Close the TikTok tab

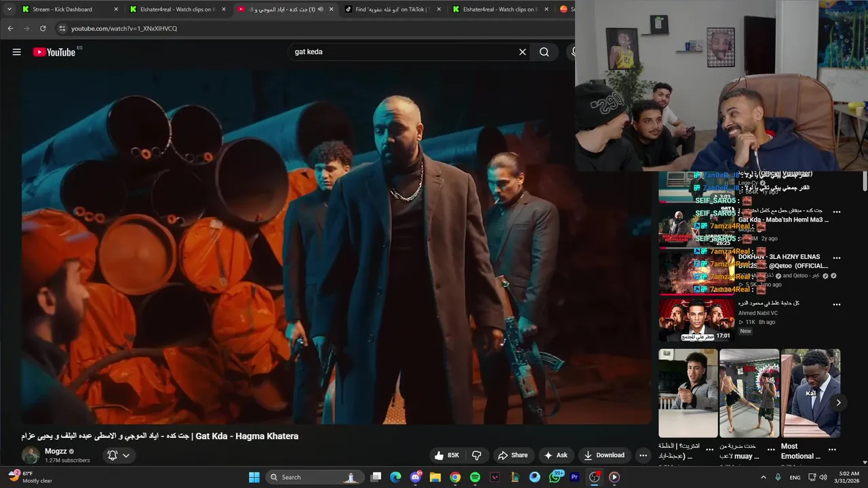439,9
